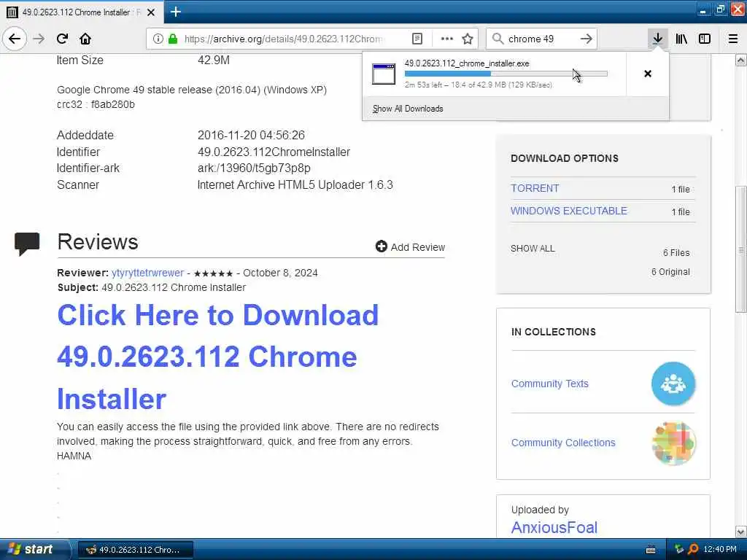
Task: Open Community Collections colorful thumbnail
Action: click(x=673, y=443)
